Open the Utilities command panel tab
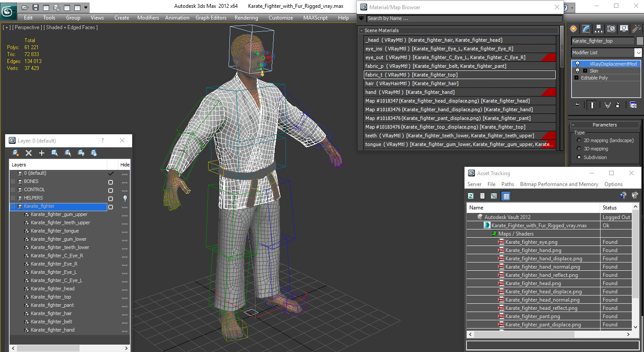Image resolution: width=644 pixels, height=352 pixels. [637, 29]
